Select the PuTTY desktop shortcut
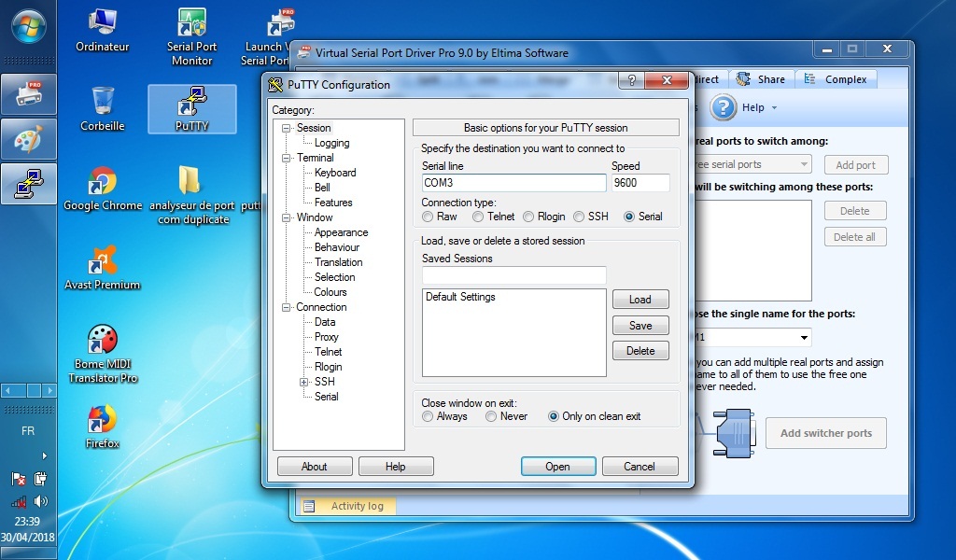This screenshot has height=560, width=956. 192,109
